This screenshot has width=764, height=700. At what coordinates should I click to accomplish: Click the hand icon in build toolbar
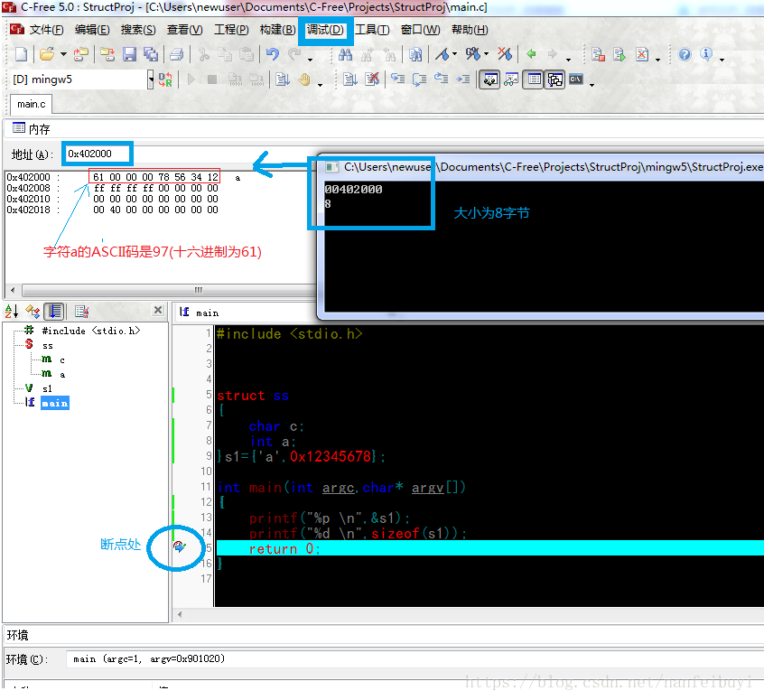(304, 79)
